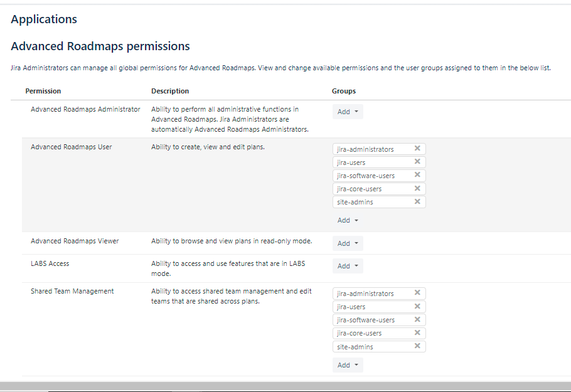This screenshot has height=392, width=571.
Task: Remove jira-users from Shared Team Management
Action: [417, 306]
